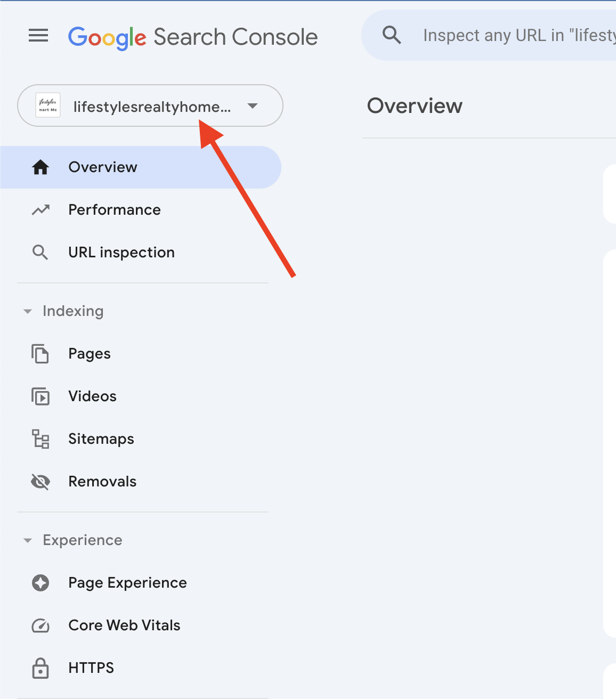Image resolution: width=616 pixels, height=699 pixels.
Task: Select Overview in the sidebar
Action: click(141, 167)
